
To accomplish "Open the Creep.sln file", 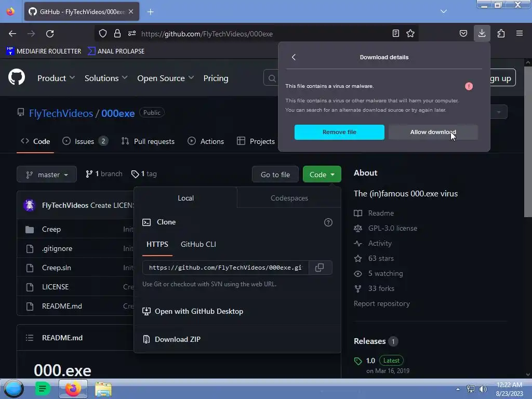I will (x=56, y=268).
